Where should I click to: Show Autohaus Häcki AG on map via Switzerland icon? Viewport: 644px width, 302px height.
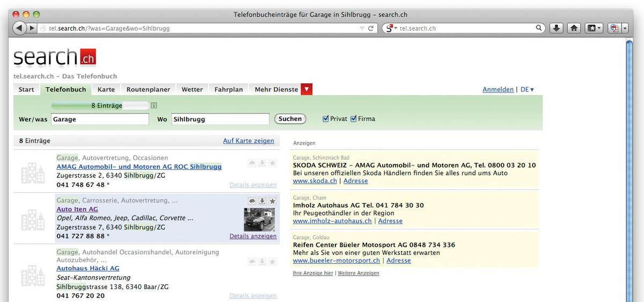252,261
